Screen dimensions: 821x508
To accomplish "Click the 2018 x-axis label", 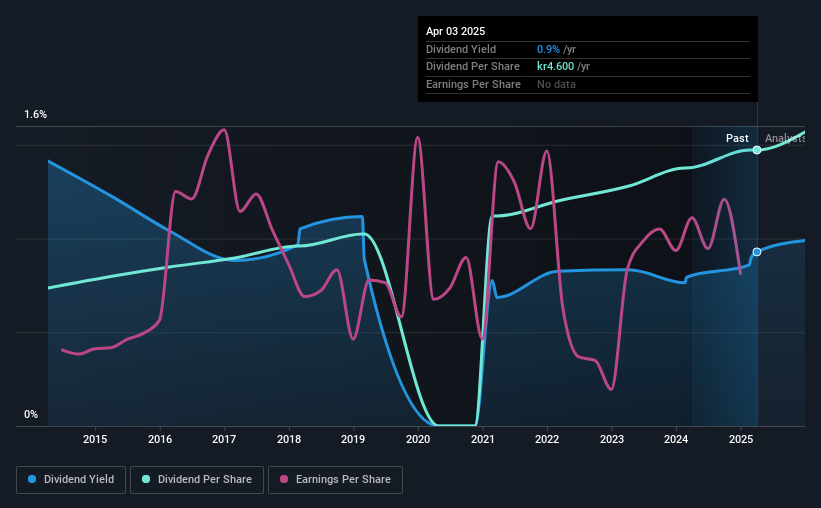I will point(289,439).
